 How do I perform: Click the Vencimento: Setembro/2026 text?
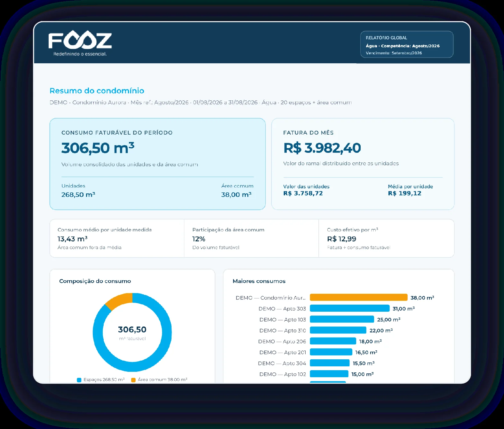(x=394, y=53)
